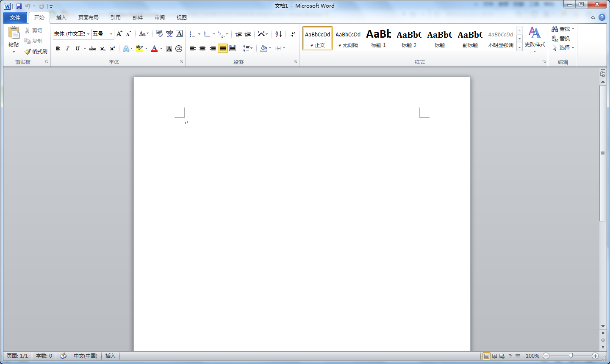The image size is (610, 364).
Task: Open the File (文件) tab
Action: tap(15, 17)
